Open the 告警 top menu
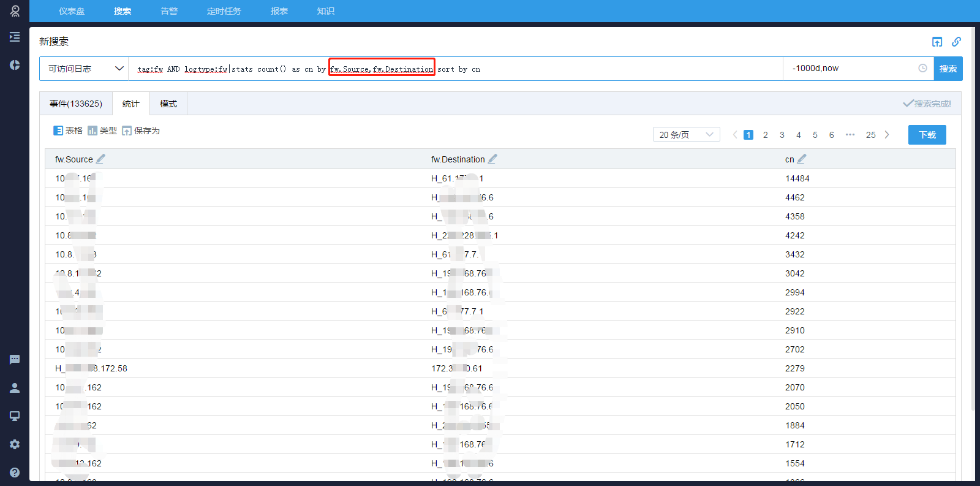Viewport: 980px width, 486px height. [x=169, y=11]
